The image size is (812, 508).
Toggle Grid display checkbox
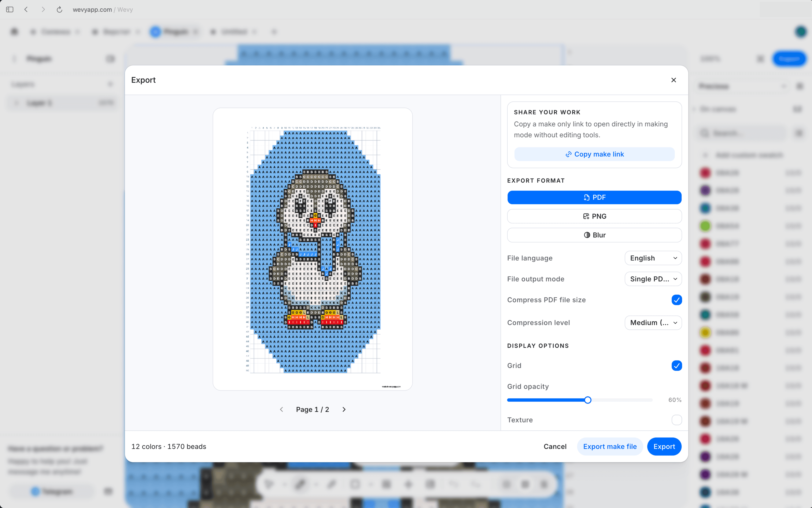pos(676,366)
